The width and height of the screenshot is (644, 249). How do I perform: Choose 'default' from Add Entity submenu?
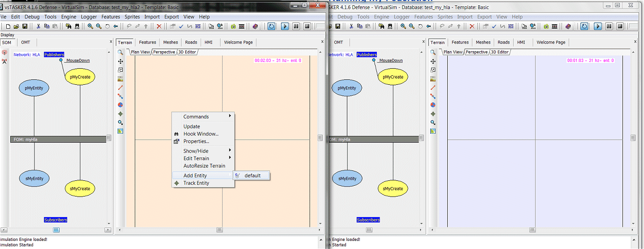click(x=252, y=175)
